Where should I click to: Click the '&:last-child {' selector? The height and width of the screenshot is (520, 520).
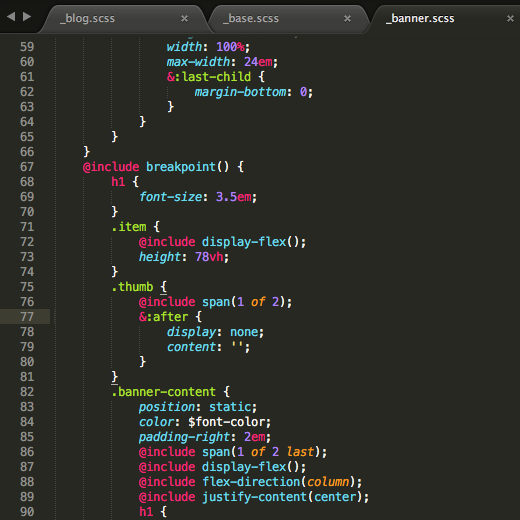[x=216, y=77]
